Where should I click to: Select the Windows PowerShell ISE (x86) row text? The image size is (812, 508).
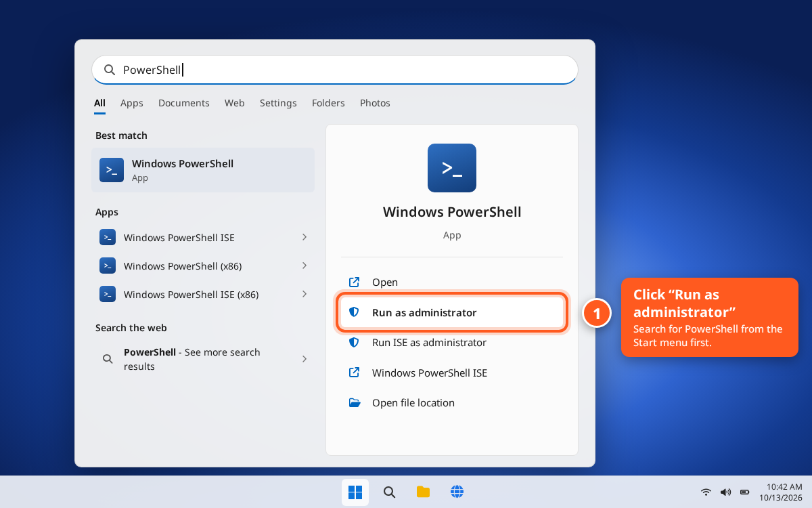click(191, 295)
